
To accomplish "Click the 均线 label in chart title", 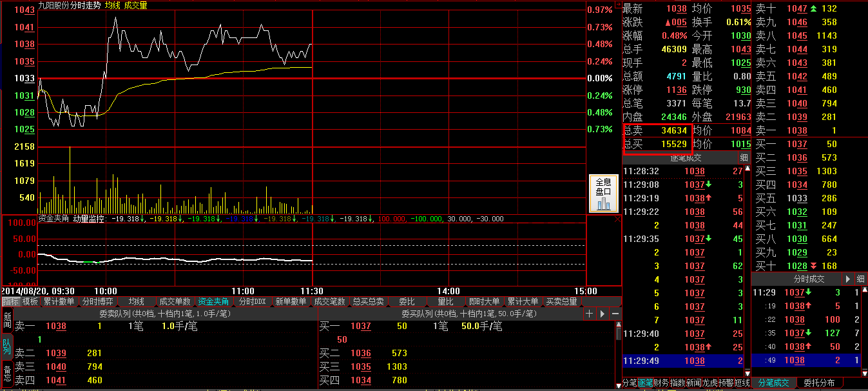I will 112,5.
